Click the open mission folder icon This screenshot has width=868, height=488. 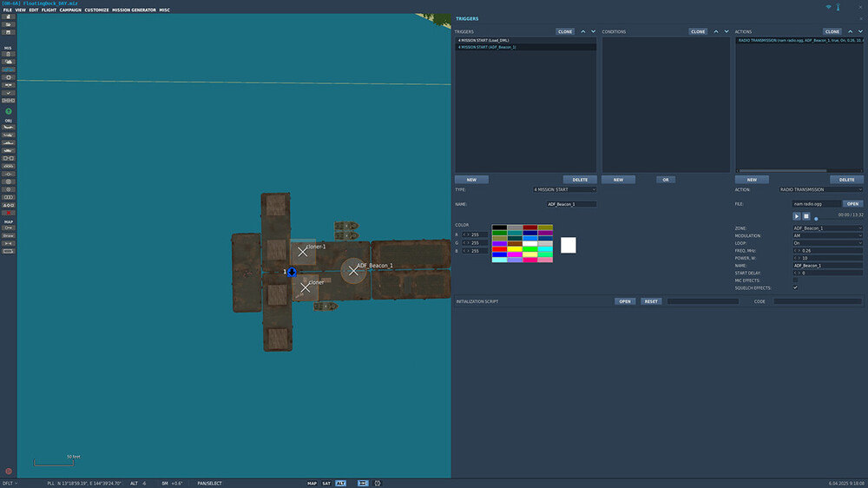[x=9, y=25]
